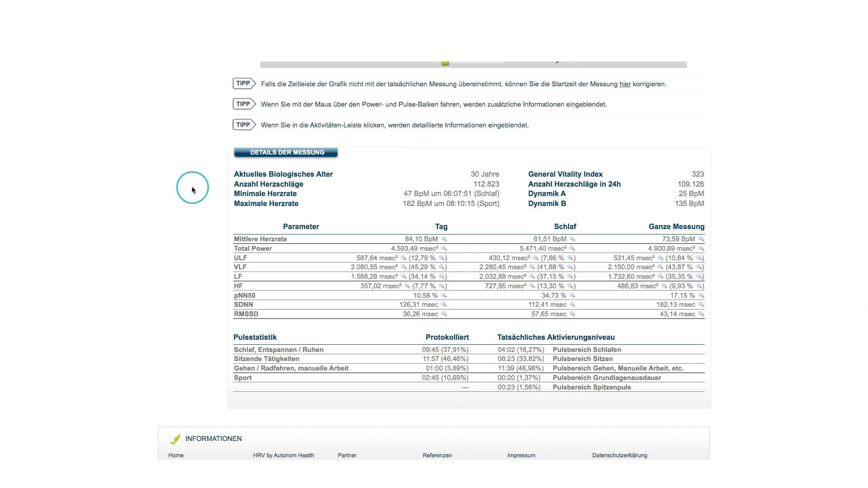
Task: Open Referenzen footer link
Action: [x=437, y=455]
